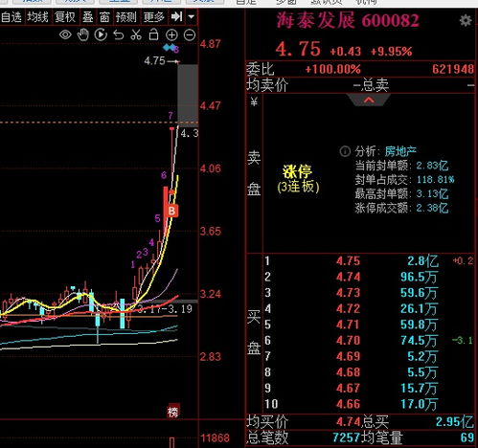Click the 4.87 price axis label
478x448 pixels.
coord(211,44)
